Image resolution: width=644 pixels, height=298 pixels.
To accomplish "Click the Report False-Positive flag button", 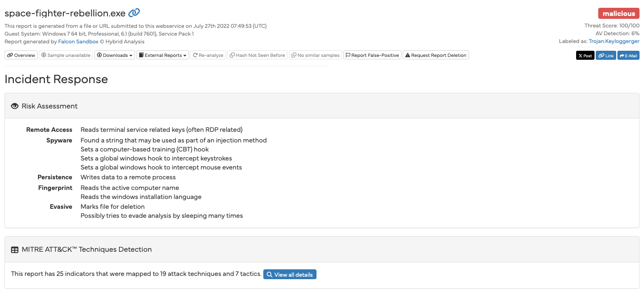I will [372, 55].
